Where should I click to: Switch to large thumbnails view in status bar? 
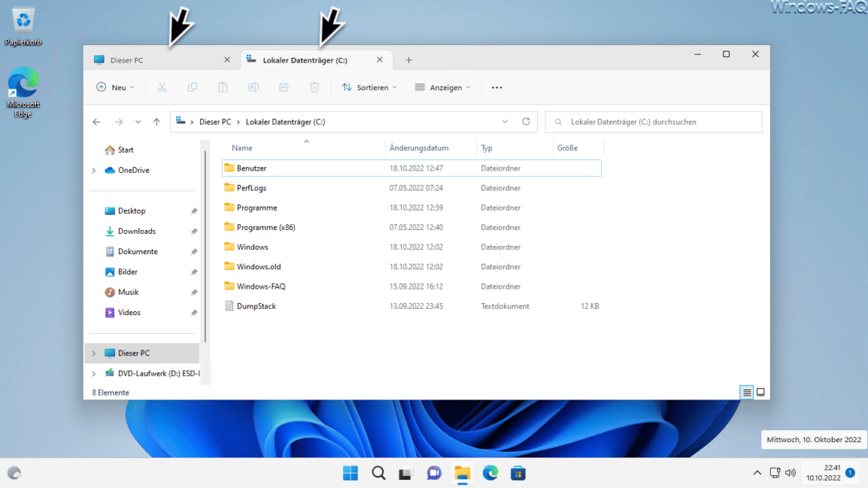(759, 392)
